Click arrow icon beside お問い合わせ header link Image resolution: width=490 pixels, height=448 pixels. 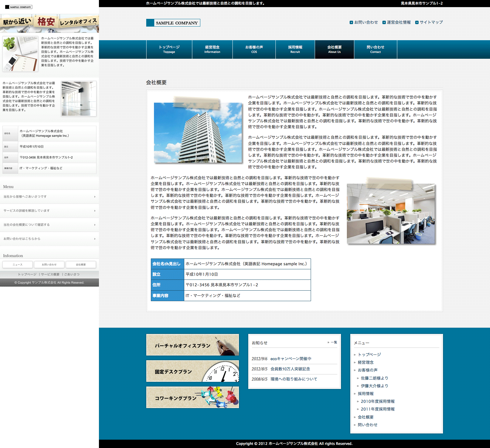coord(351,23)
